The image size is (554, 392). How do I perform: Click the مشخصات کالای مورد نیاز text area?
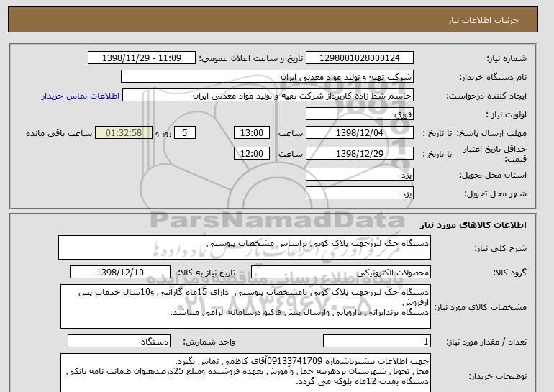(x=245, y=306)
